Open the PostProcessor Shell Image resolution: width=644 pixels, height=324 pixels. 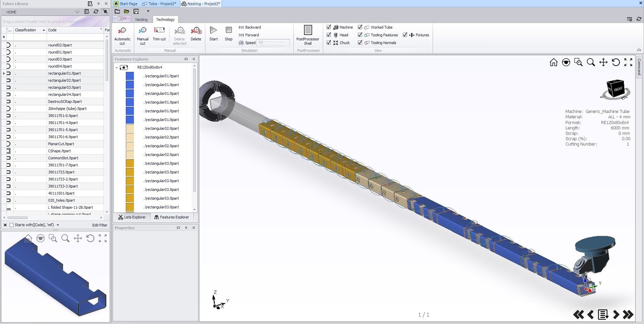coord(308,35)
